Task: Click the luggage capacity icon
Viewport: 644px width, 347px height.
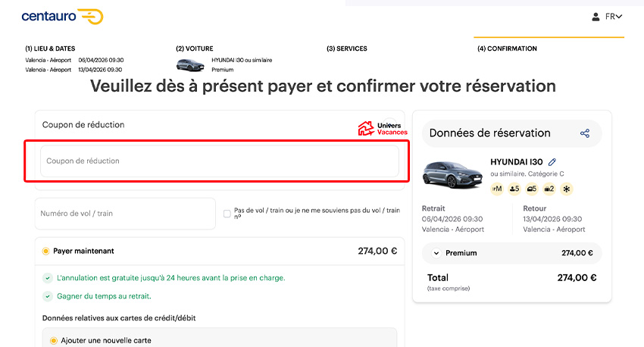Action: click(x=550, y=189)
